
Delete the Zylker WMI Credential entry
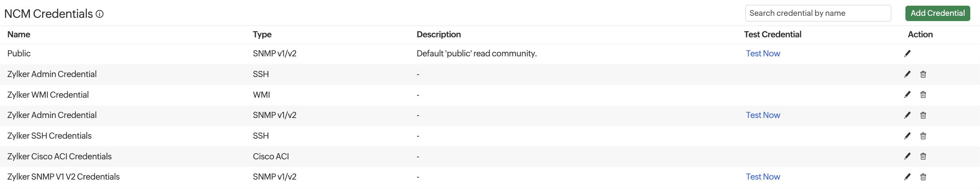click(923, 94)
